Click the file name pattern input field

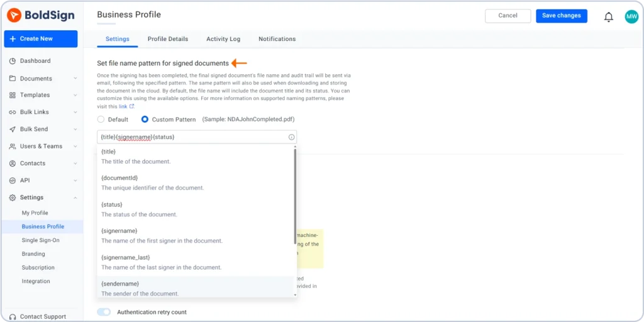[x=197, y=137]
